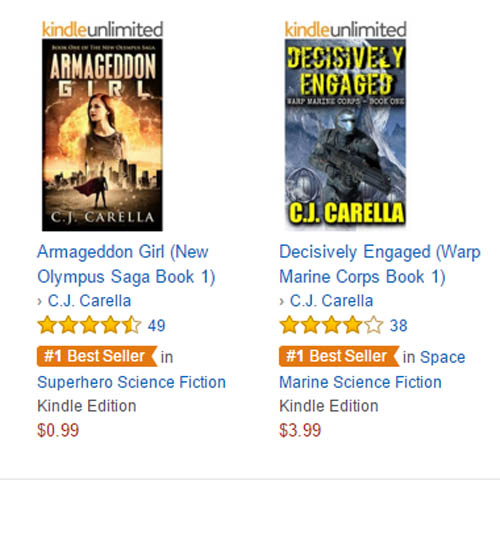Open Decisively Engaged (Warp Marine Corps Book 1) title link
The image size is (500, 539).
coord(380,264)
